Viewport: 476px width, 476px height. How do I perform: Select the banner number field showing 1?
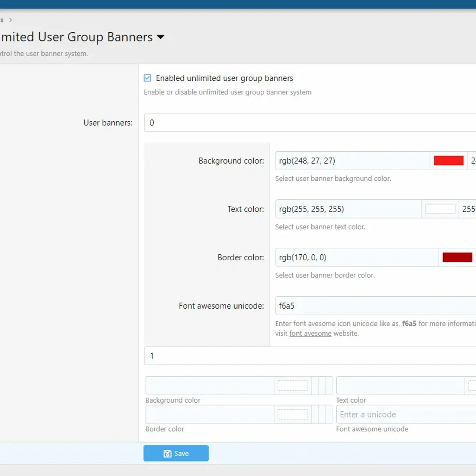point(260,356)
